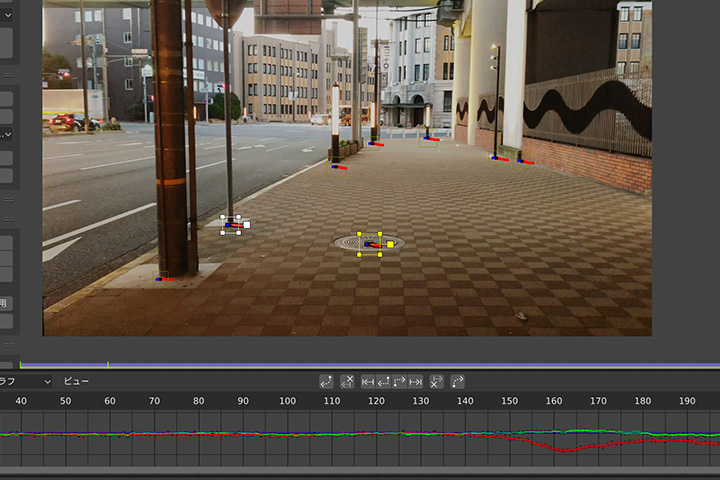720x480 pixels.
Task: Click the red curve dip near frame 160
Action: [564, 450]
